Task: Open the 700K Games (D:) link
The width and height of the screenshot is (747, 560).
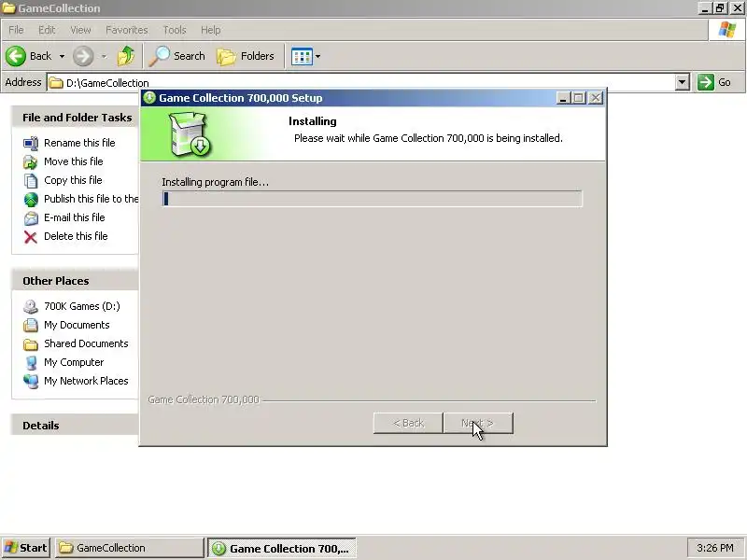Action: 82,306
